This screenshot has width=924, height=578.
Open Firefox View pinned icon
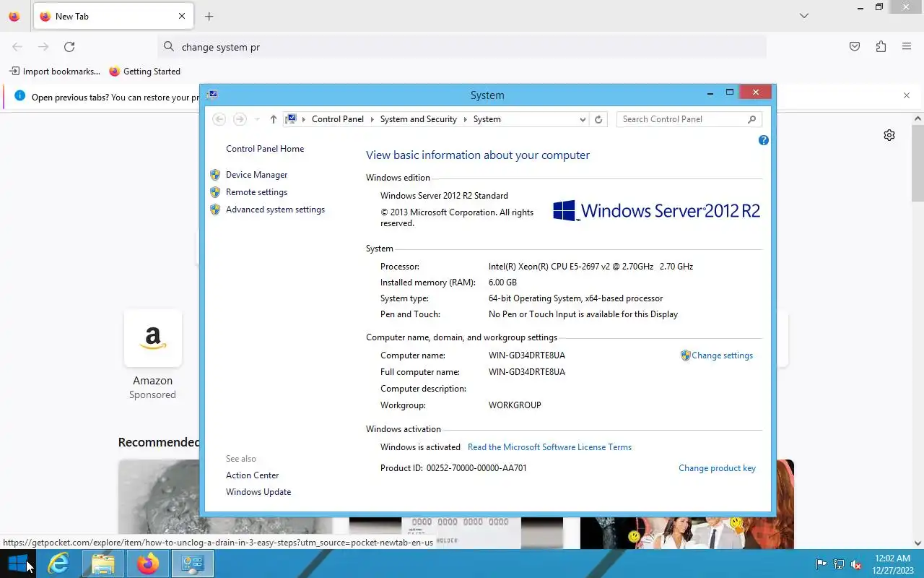point(14,16)
